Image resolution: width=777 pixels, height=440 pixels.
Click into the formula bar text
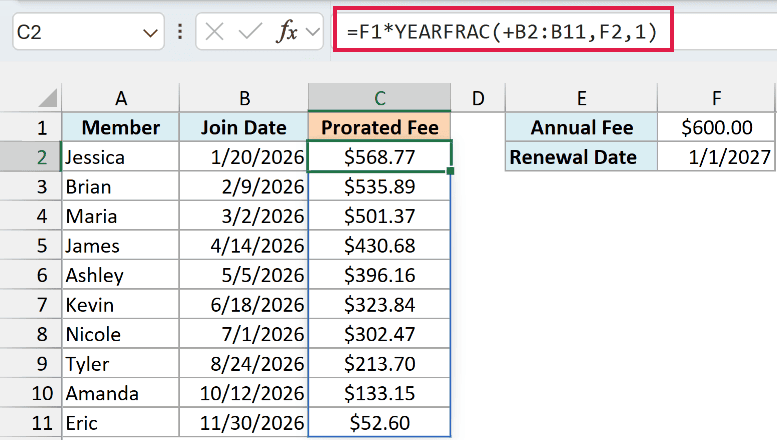[502, 32]
